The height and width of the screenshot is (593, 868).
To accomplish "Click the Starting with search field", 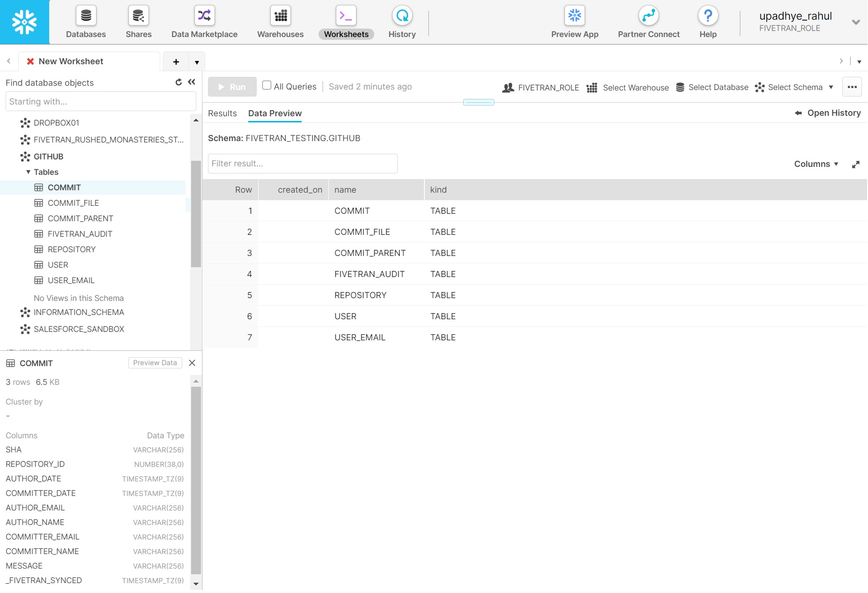I will pyautogui.click(x=101, y=102).
